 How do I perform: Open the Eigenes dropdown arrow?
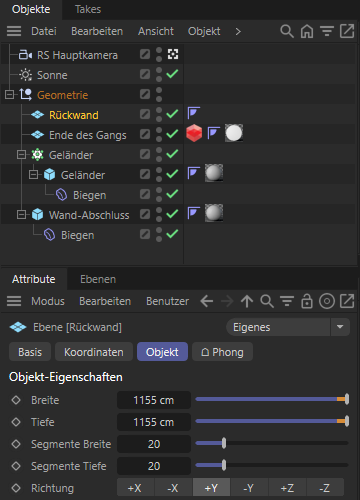click(x=340, y=327)
